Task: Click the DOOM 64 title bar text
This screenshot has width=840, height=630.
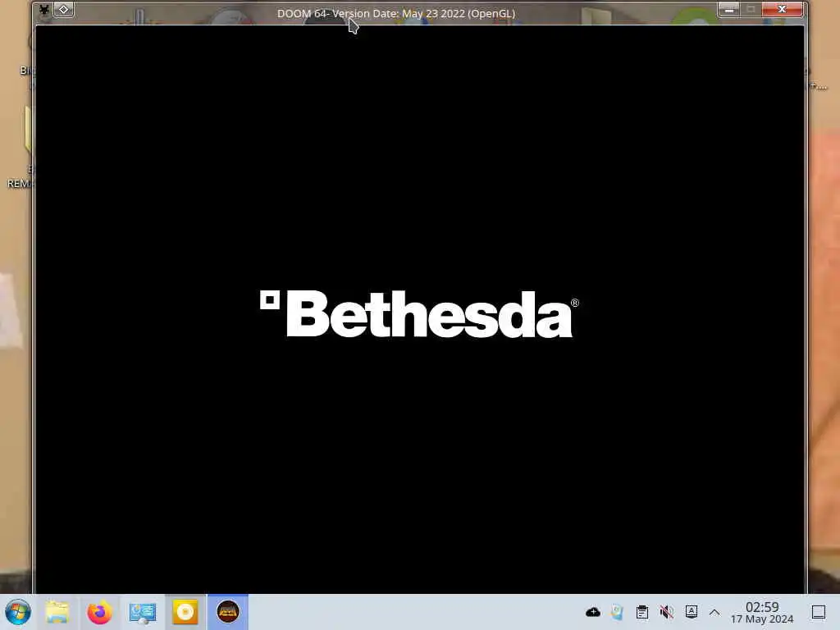Action: 396,13
